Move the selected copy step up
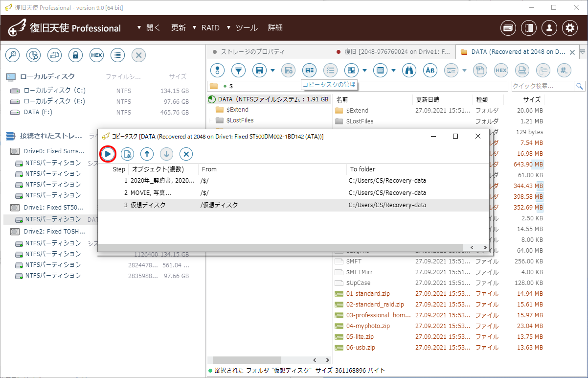588x378 pixels. [x=147, y=154]
